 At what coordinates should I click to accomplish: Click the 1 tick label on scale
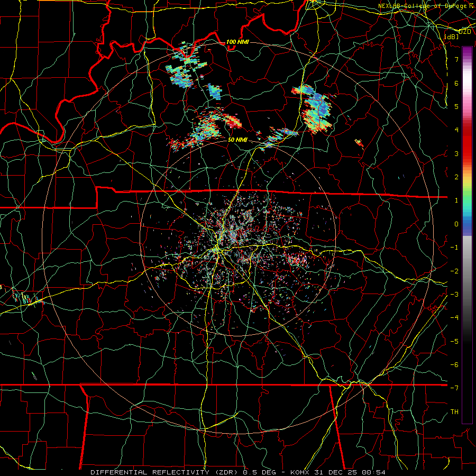coord(456,200)
